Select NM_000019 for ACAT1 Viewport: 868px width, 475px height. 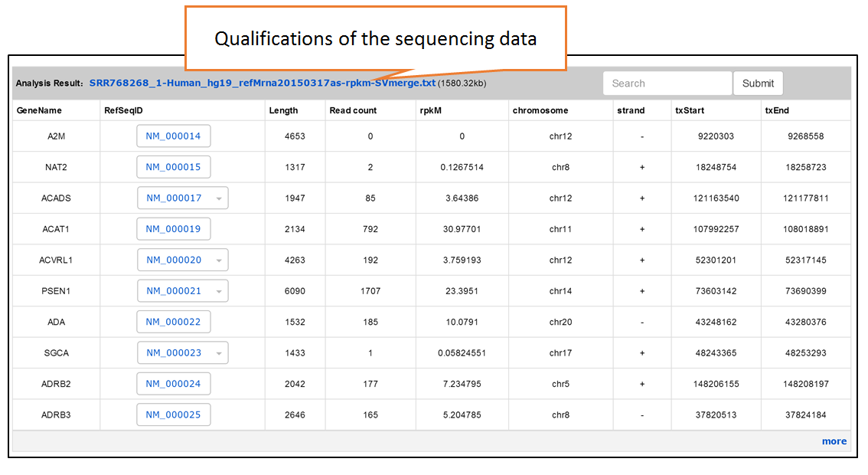click(173, 229)
